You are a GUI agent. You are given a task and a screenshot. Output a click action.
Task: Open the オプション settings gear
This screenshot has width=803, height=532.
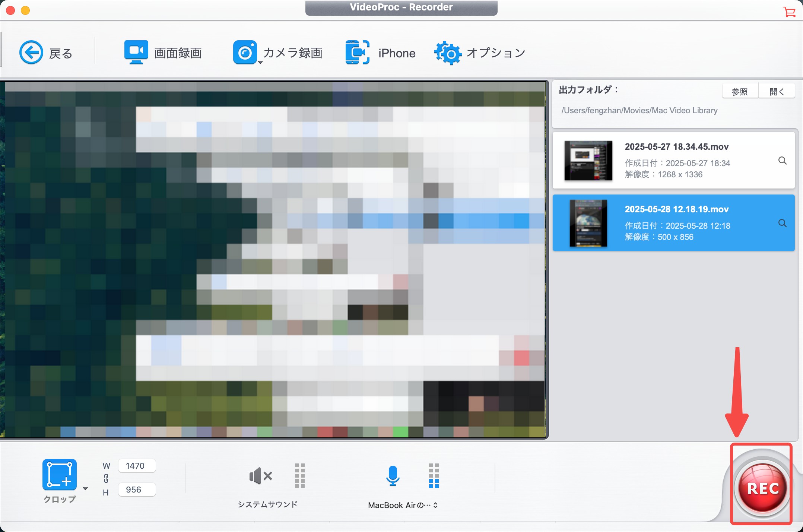(x=480, y=53)
